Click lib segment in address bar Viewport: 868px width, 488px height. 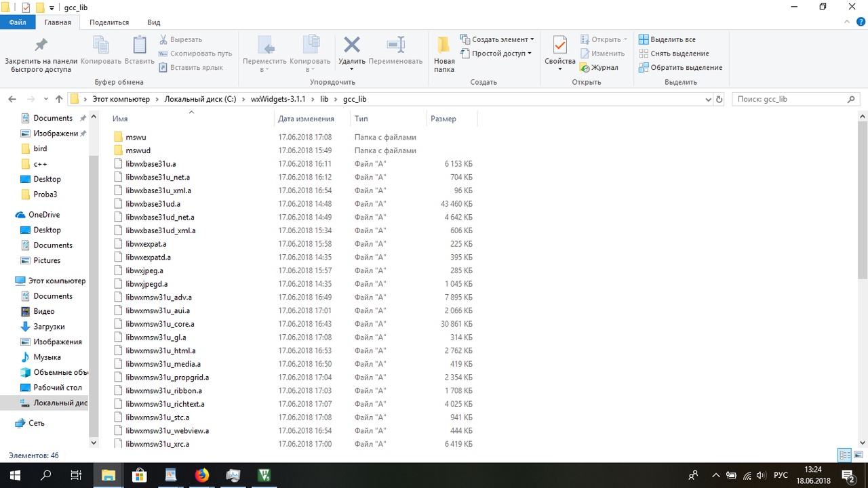pos(324,99)
